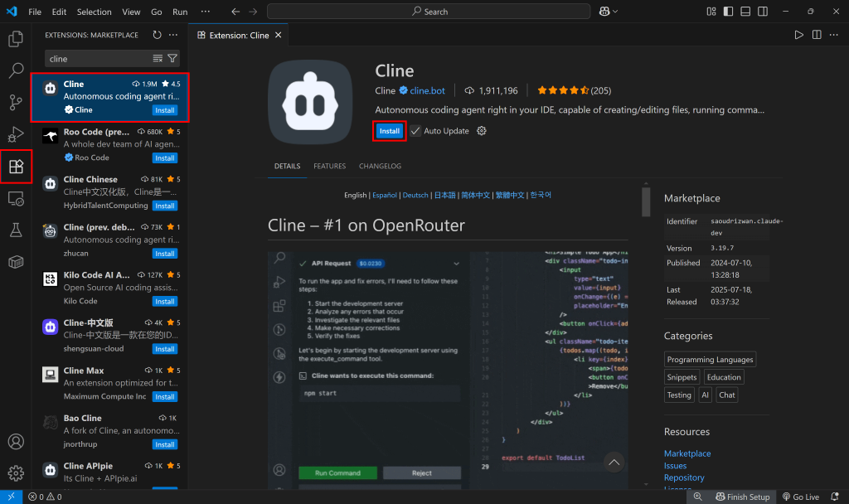Open the Explorer view in the activity bar
The width and height of the screenshot is (849, 504).
click(17, 38)
